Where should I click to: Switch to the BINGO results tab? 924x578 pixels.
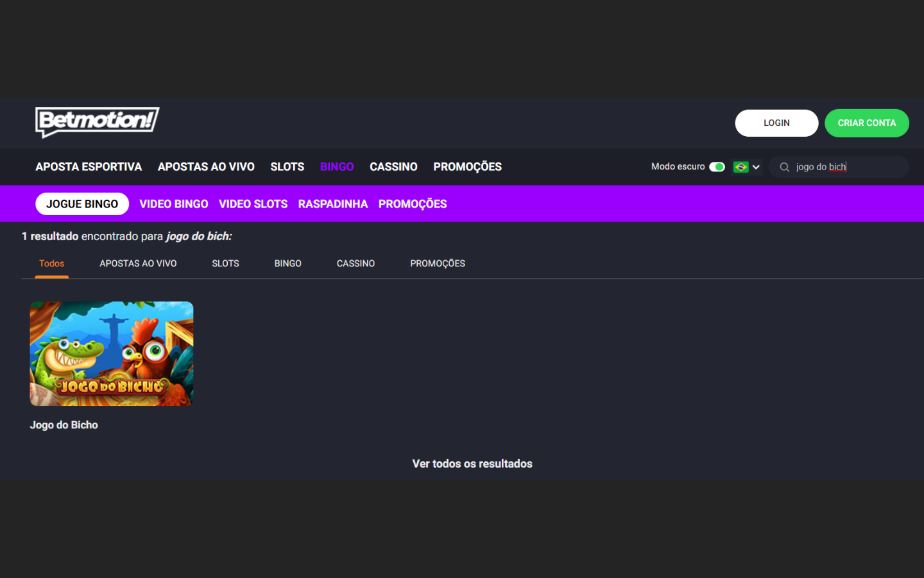click(x=288, y=263)
